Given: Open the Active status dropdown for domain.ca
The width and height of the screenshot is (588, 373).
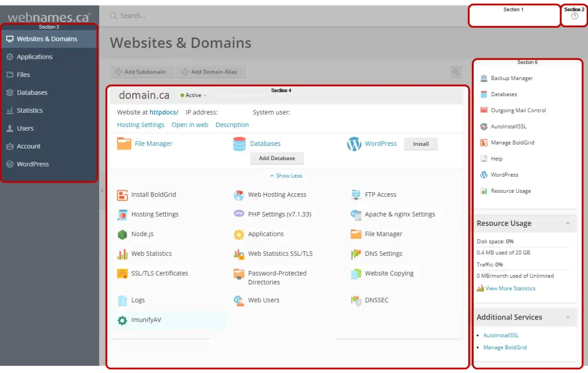Looking at the screenshot, I should click(193, 95).
